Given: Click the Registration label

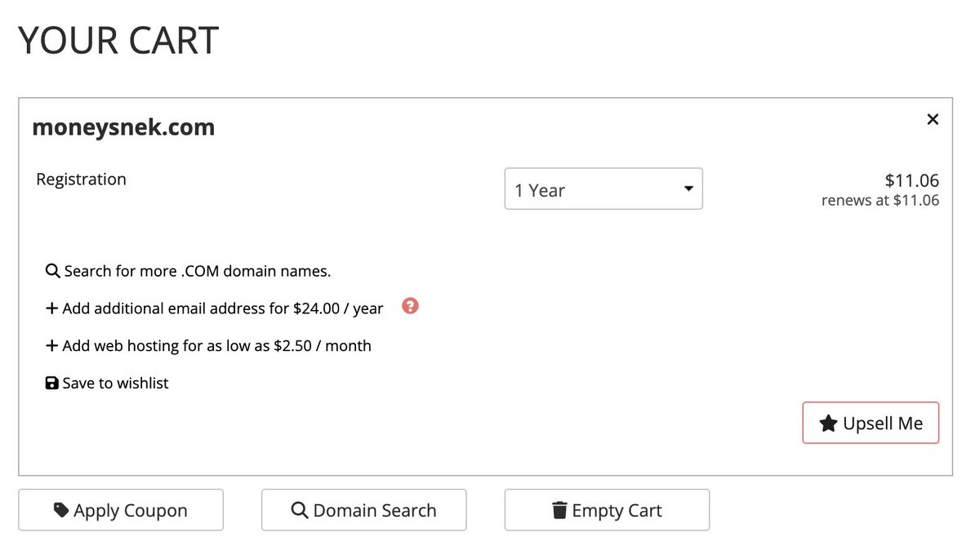Looking at the screenshot, I should pyautogui.click(x=81, y=180).
